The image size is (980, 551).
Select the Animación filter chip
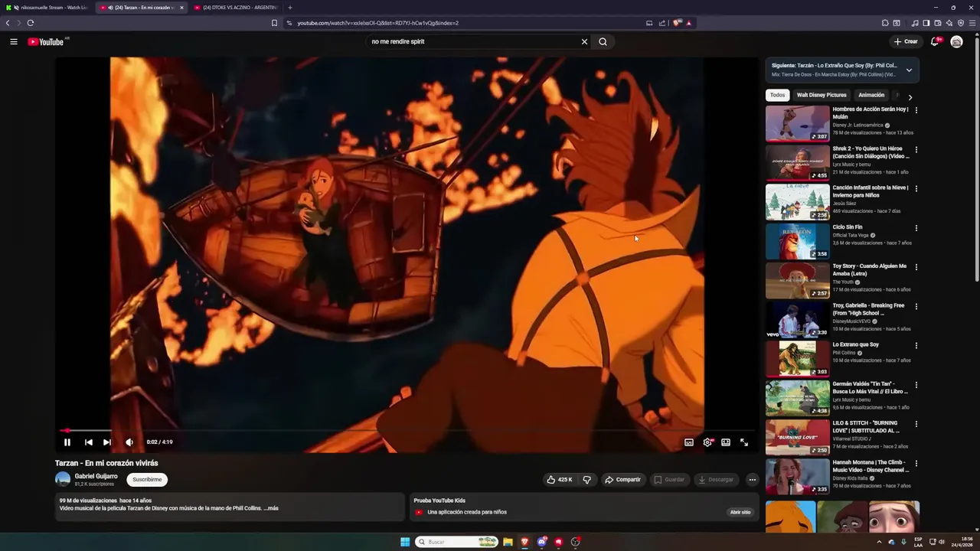pyautogui.click(x=871, y=95)
